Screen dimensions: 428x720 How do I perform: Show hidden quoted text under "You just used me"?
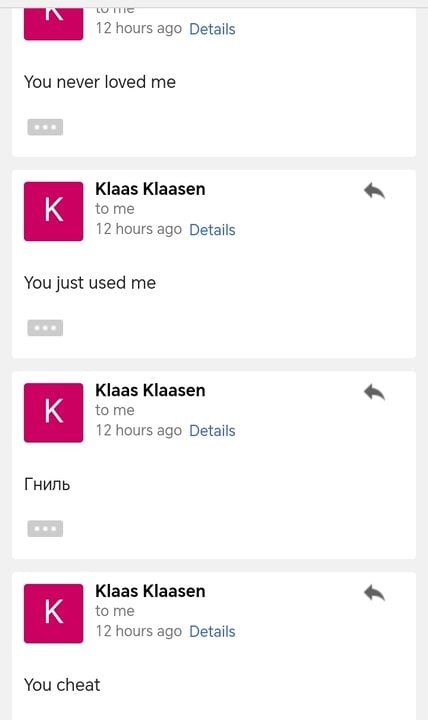tap(45, 328)
